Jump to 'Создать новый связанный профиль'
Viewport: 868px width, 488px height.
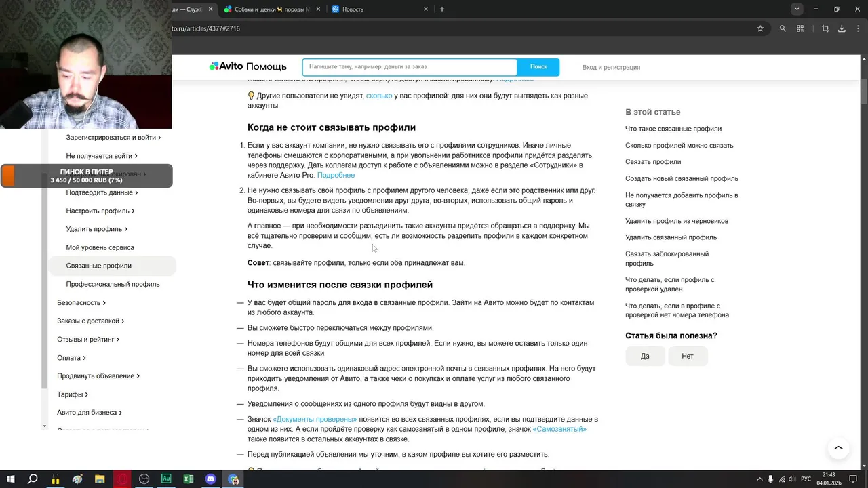(x=682, y=179)
